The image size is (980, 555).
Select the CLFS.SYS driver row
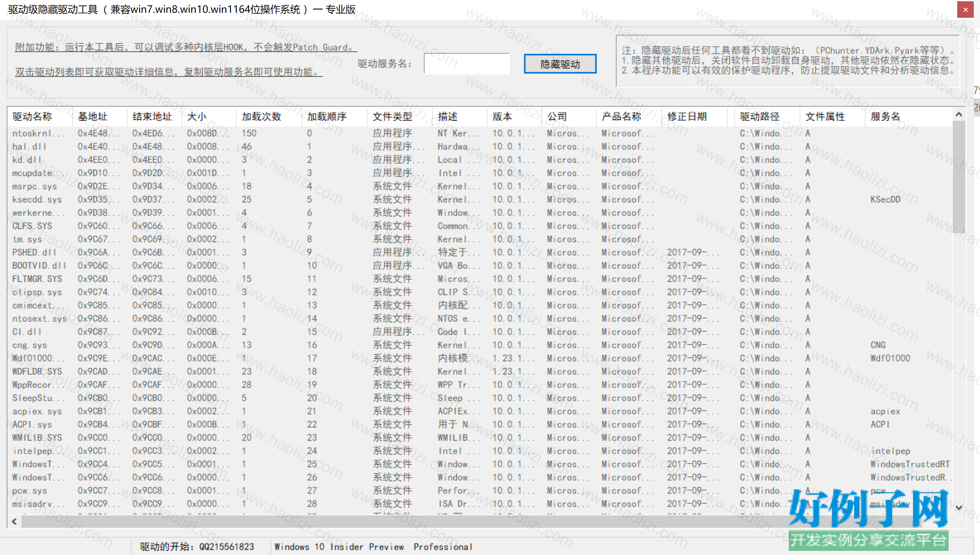(x=480, y=226)
